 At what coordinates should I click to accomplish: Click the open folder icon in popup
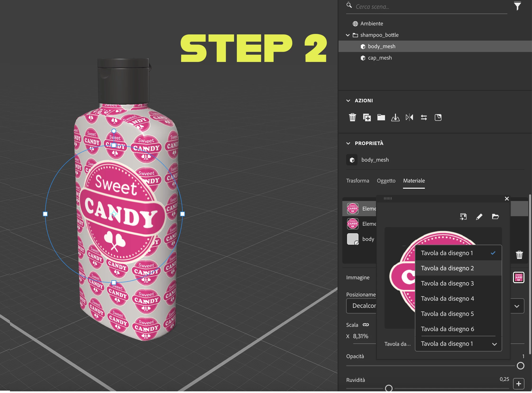[x=495, y=217]
